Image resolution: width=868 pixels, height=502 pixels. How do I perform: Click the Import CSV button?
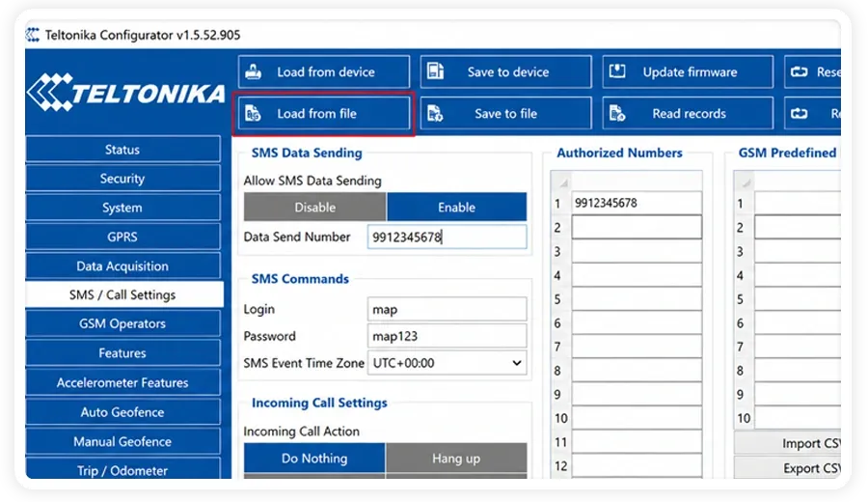[787, 443]
